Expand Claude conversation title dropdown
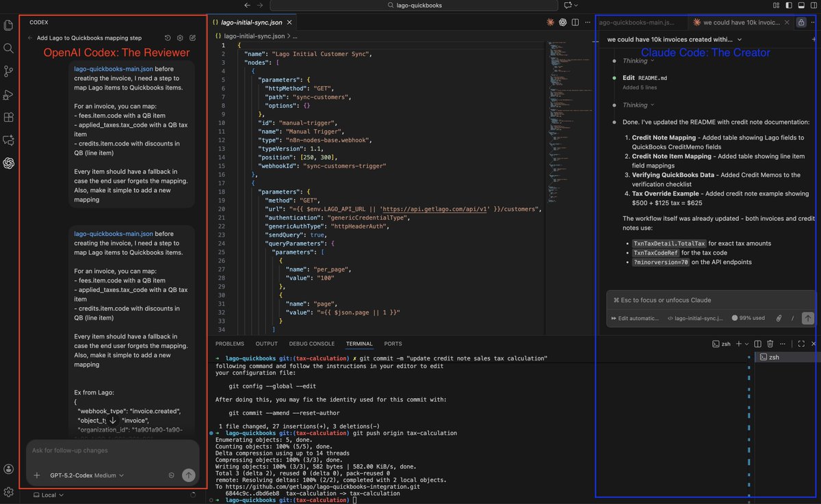Screen dimensions: 821x504 point(738,40)
